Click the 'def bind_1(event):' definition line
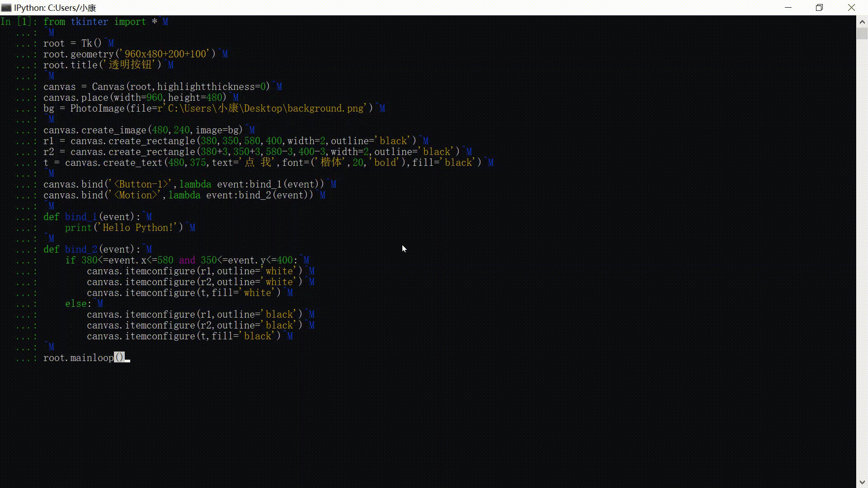Image resolution: width=868 pixels, height=488 pixels. coord(92,217)
